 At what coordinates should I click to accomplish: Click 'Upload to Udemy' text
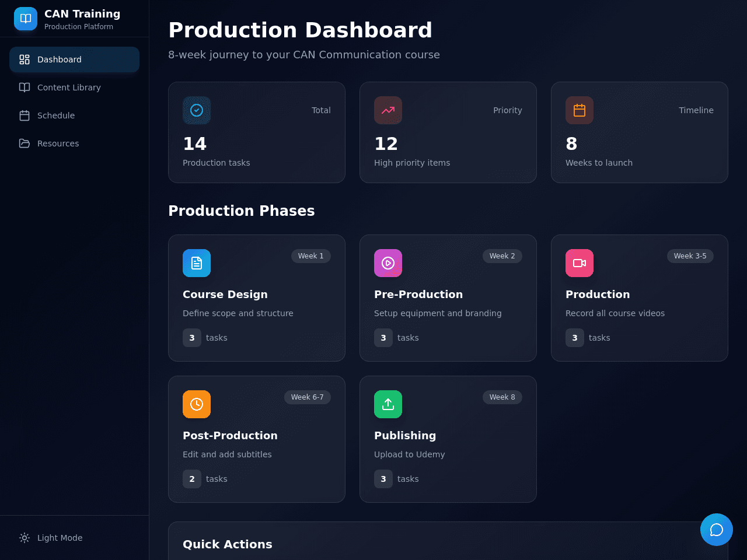point(410,454)
